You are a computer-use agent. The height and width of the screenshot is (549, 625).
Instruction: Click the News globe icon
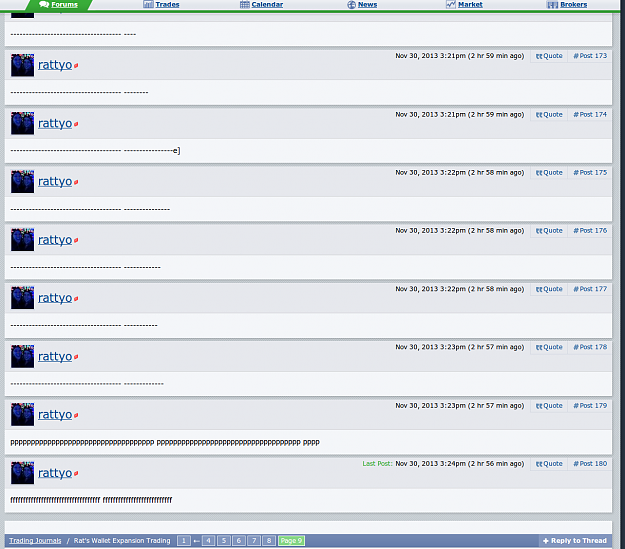[352, 5]
